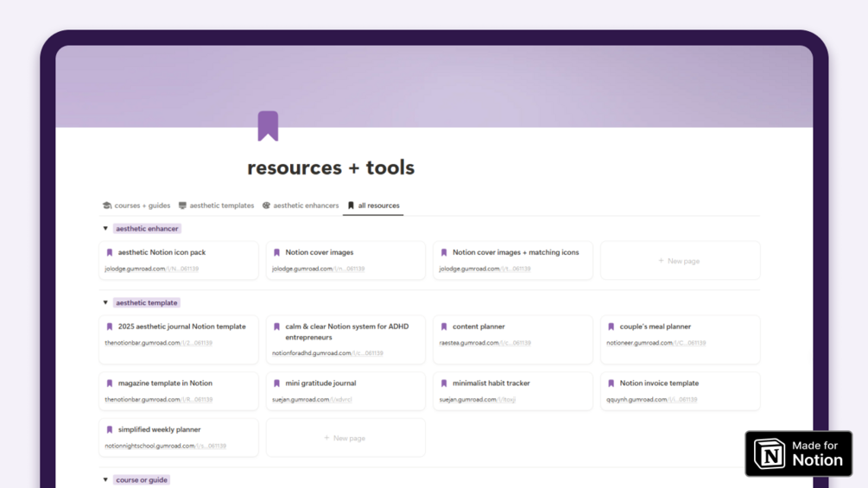Click the qquynh.gumroad.com URL

(x=651, y=400)
